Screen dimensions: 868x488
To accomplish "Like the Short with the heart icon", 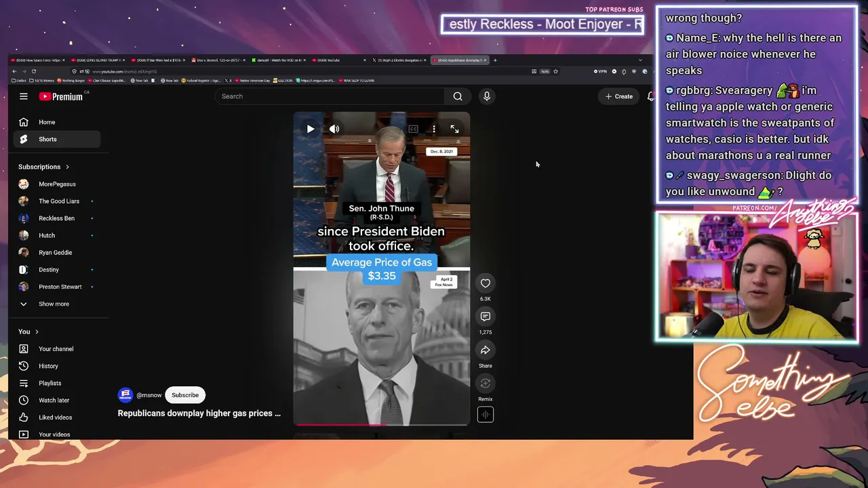I will [x=486, y=283].
